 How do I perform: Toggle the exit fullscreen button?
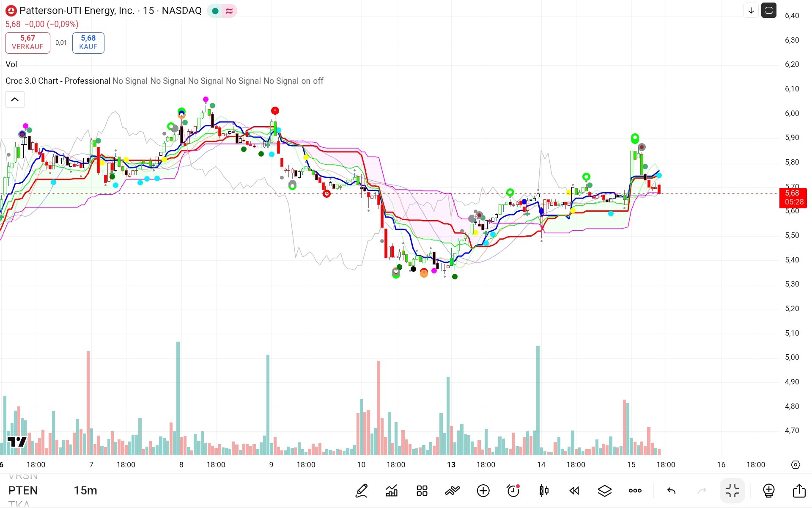(732, 491)
